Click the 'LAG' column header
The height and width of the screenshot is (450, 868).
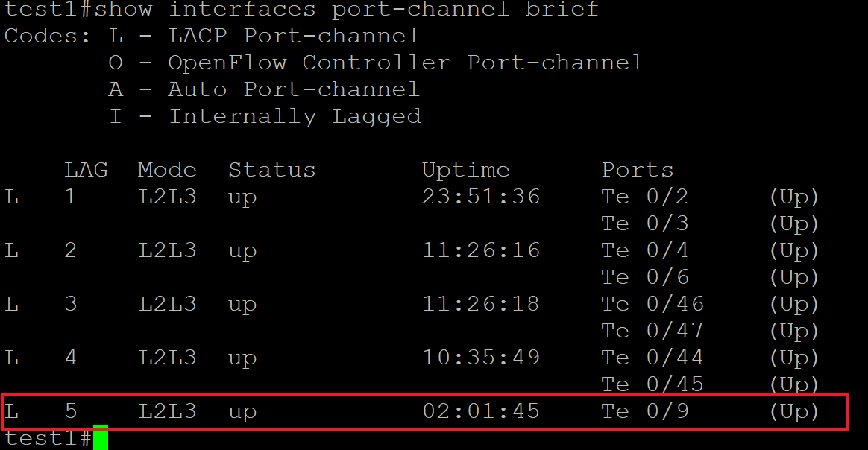[86, 170]
